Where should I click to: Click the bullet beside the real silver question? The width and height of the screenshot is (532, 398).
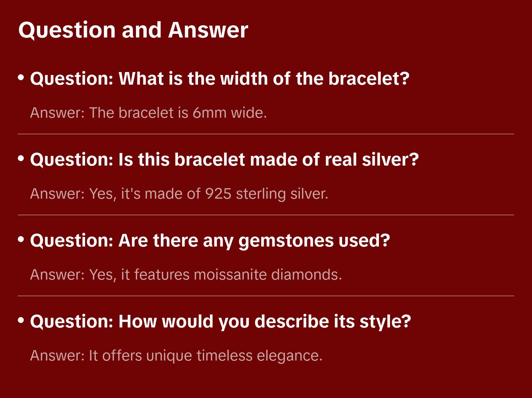(x=21, y=159)
